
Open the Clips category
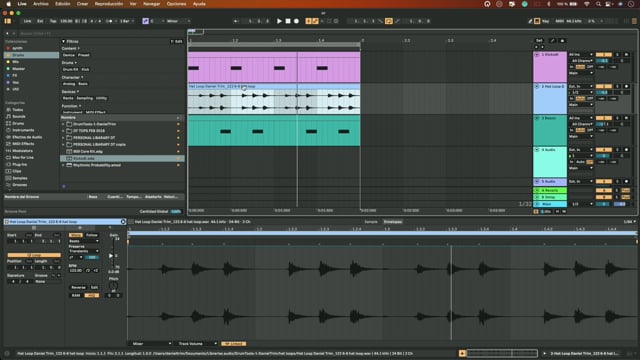[x=17, y=171]
